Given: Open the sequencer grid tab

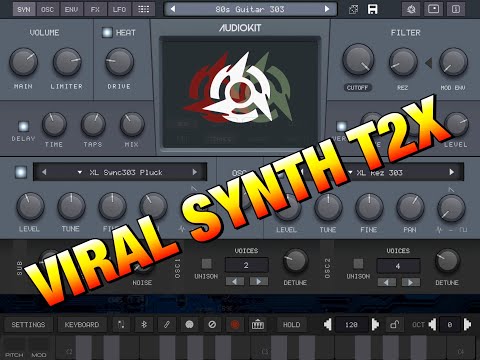Looking at the screenshot, I should (143, 9).
